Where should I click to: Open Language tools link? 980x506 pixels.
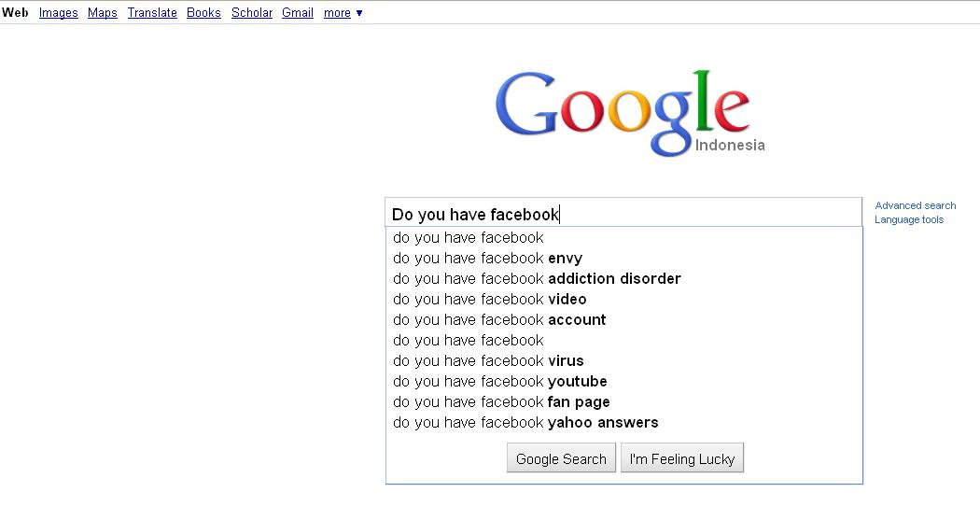[909, 219]
